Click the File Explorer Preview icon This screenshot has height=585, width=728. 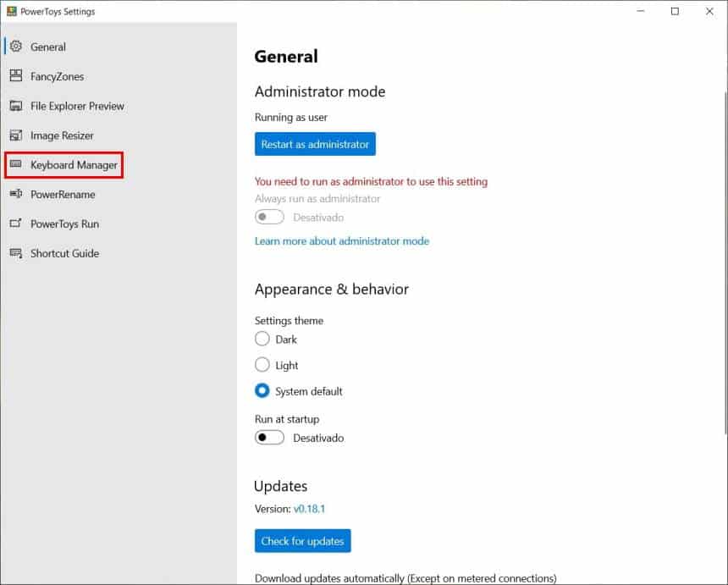pyautogui.click(x=16, y=105)
